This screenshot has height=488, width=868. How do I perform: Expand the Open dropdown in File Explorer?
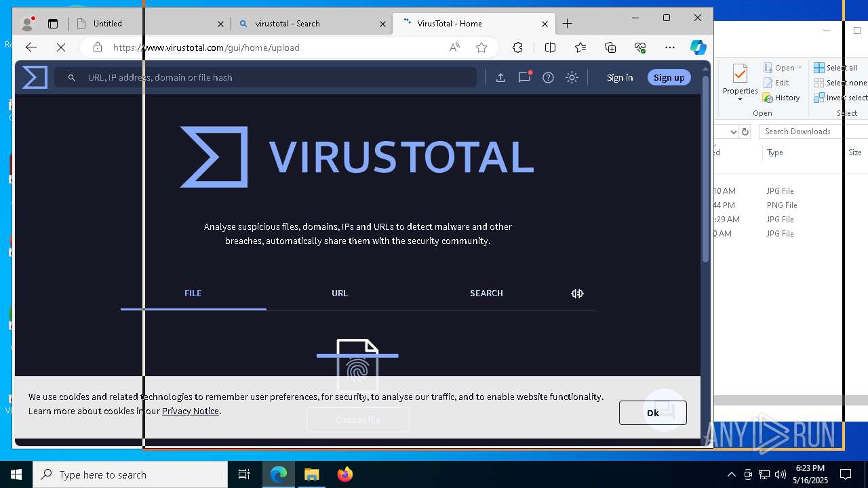click(783, 68)
